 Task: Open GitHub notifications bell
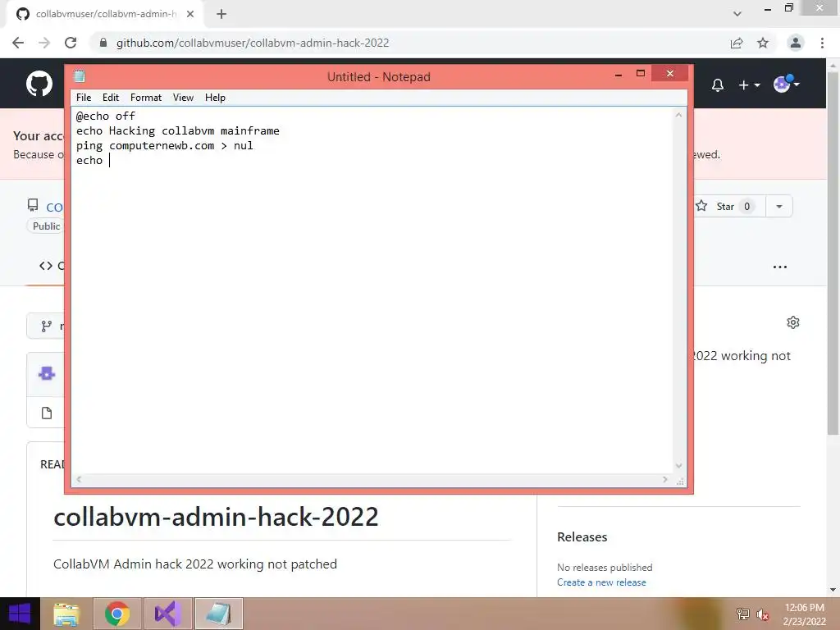coord(717,84)
